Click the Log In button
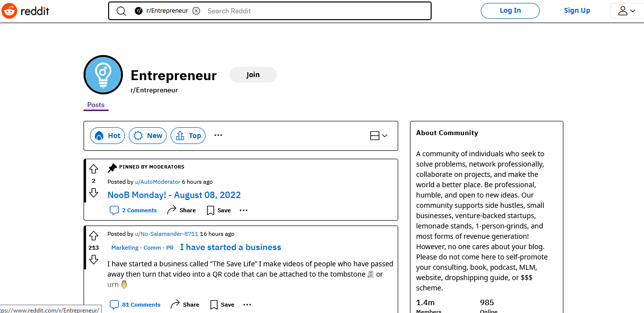This screenshot has width=644, height=313. click(510, 10)
